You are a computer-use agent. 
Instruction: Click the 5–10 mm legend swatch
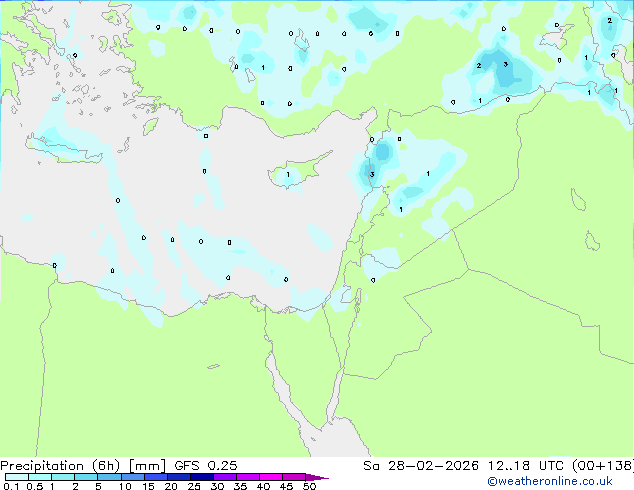click(x=109, y=477)
